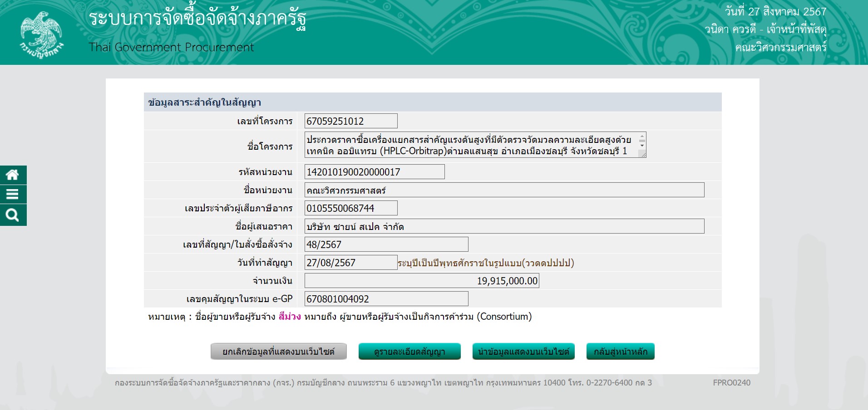Click the contract date field 27/08/2567
The width and height of the screenshot is (868, 410).
point(350,263)
